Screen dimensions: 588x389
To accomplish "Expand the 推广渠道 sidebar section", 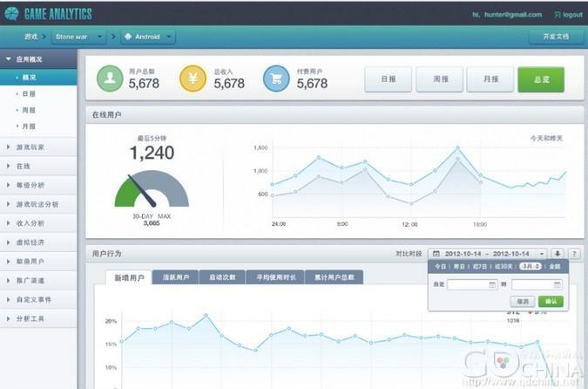I will tap(38, 281).
